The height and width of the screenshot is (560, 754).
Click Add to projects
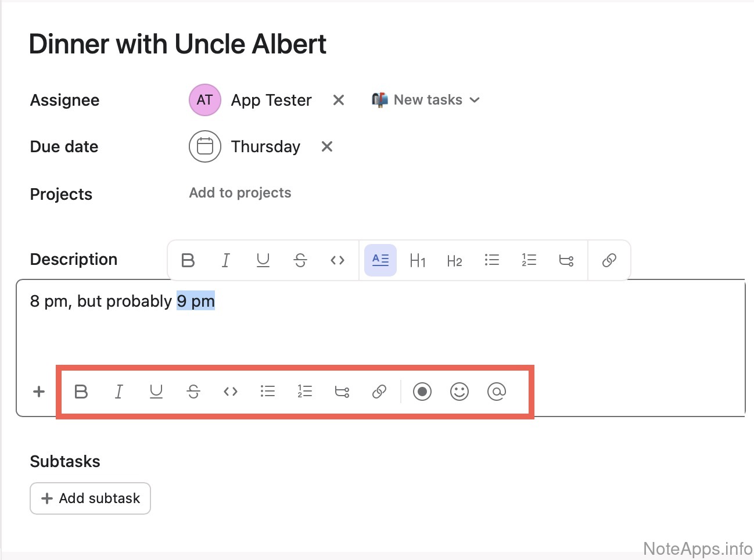(240, 193)
